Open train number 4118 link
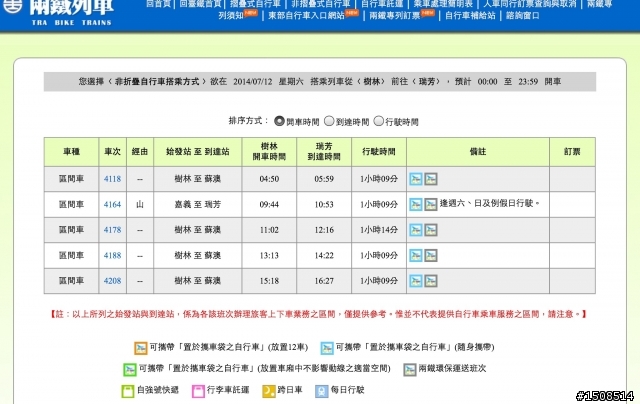 (112, 179)
